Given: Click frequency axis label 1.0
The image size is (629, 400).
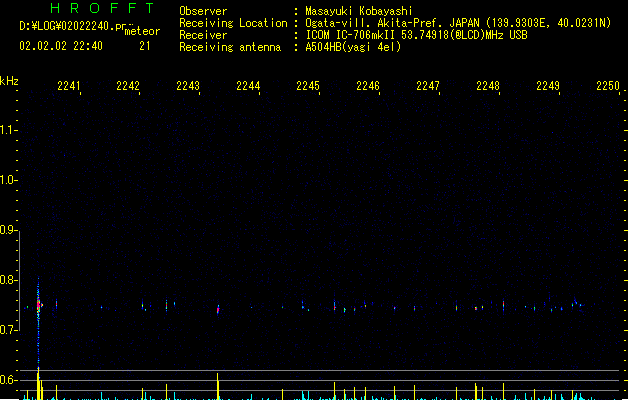Looking at the screenshot, I should point(8,180).
